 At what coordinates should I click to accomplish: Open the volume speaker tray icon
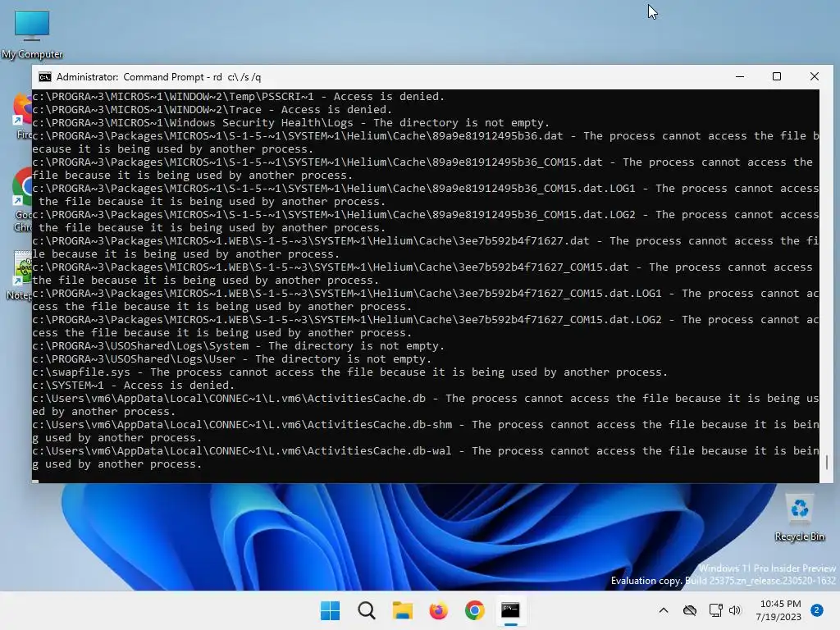pos(735,610)
